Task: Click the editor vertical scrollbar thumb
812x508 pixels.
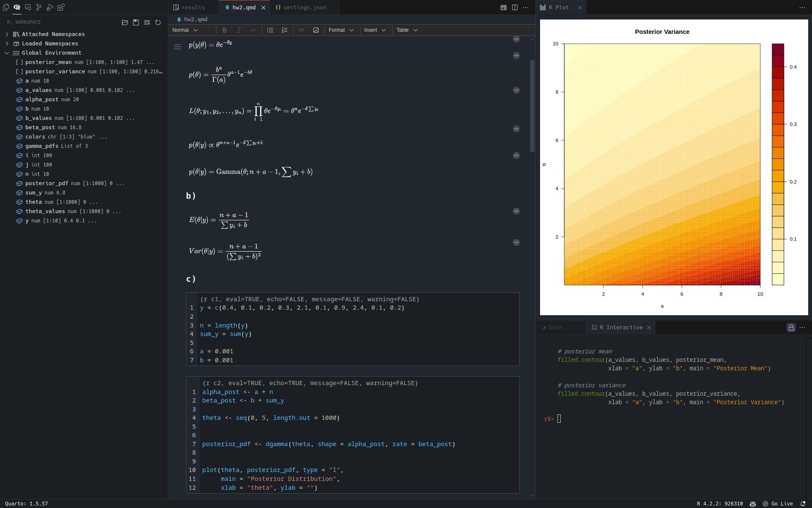Action: (532, 106)
